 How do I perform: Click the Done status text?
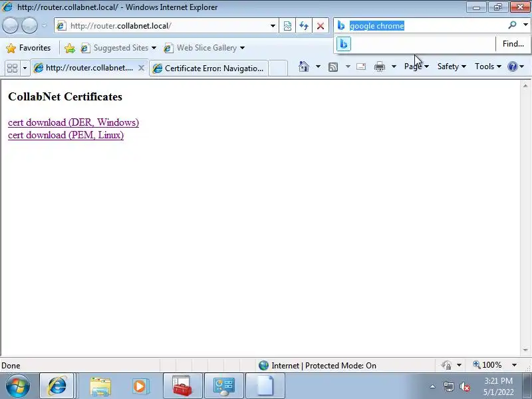click(11, 365)
